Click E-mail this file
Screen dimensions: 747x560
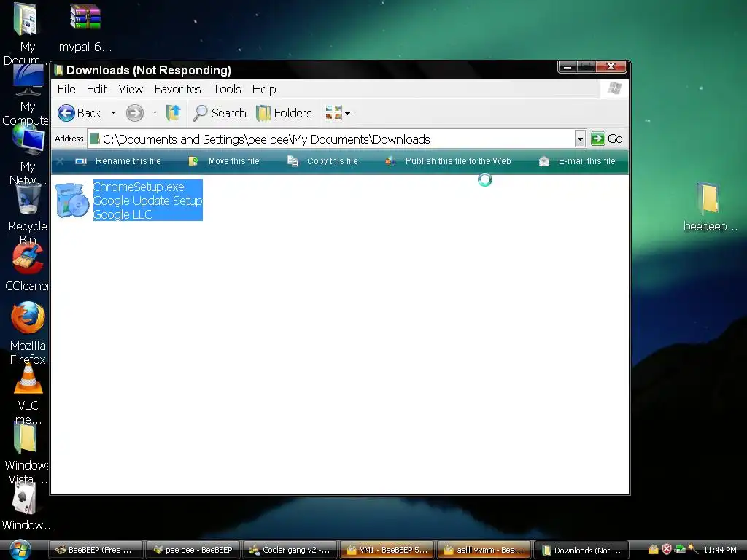[577, 161]
